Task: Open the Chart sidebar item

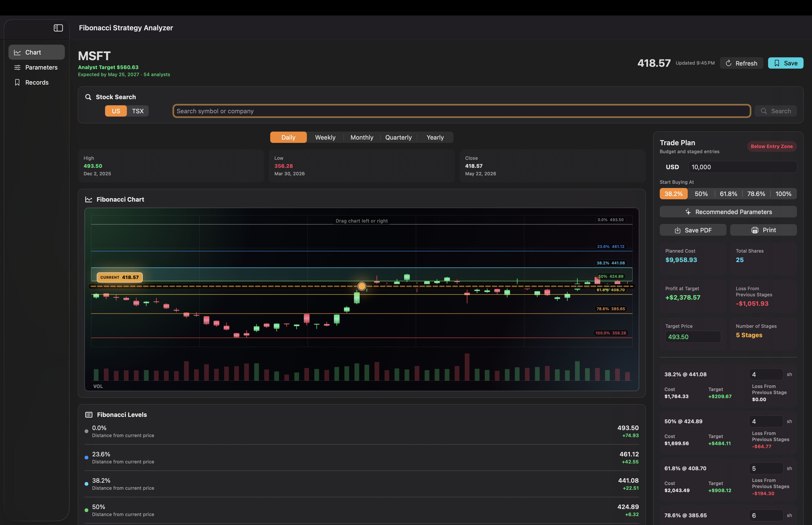Action: tap(36, 52)
